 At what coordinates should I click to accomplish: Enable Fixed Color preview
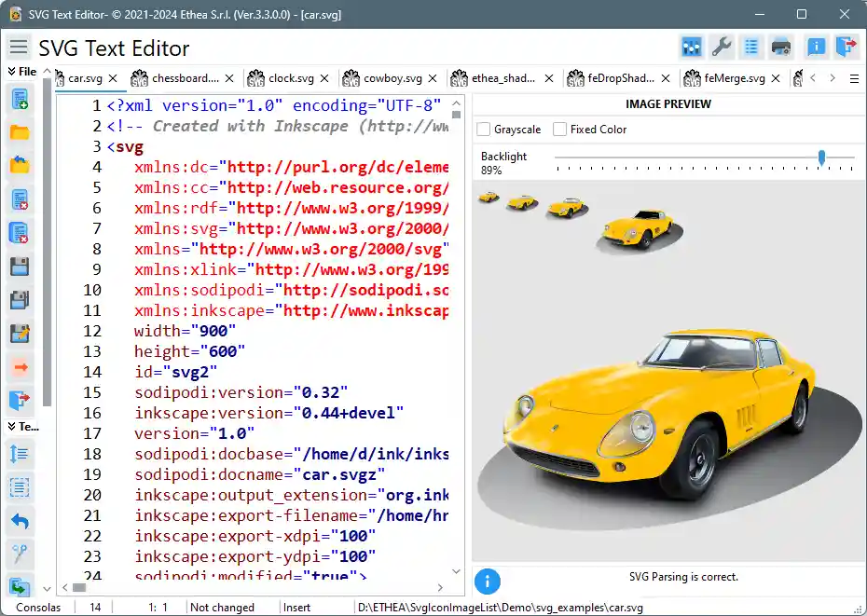click(560, 130)
